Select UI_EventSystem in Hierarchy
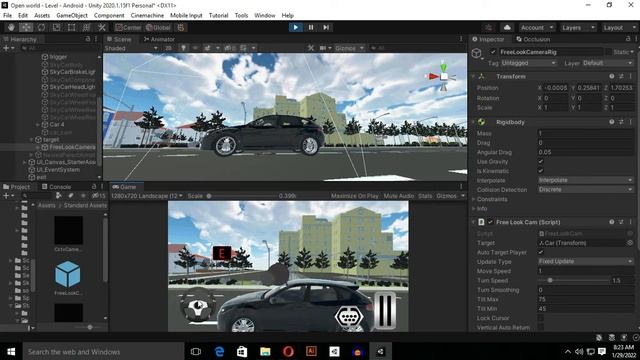Image resolution: width=640 pixels, height=360 pixels. pyautogui.click(x=58, y=169)
